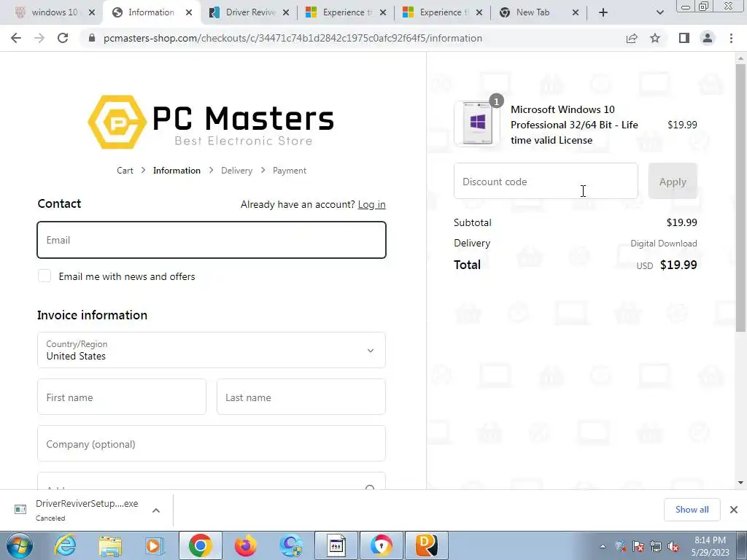Go back to the previous page
747x560 pixels.
(16, 38)
